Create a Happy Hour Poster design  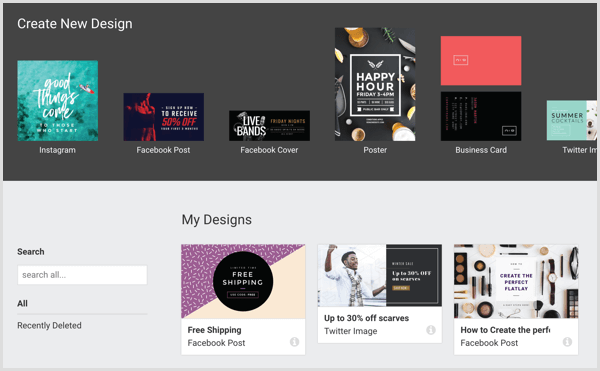click(375, 84)
